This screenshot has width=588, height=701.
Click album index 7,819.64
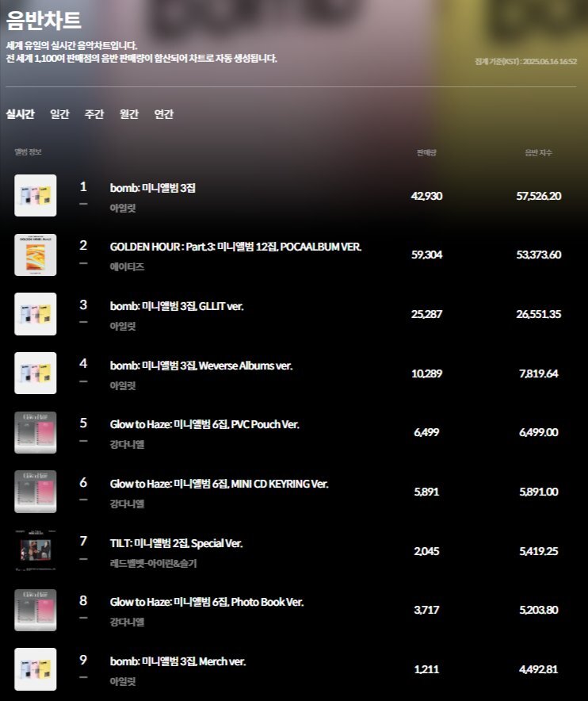pos(539,373)
